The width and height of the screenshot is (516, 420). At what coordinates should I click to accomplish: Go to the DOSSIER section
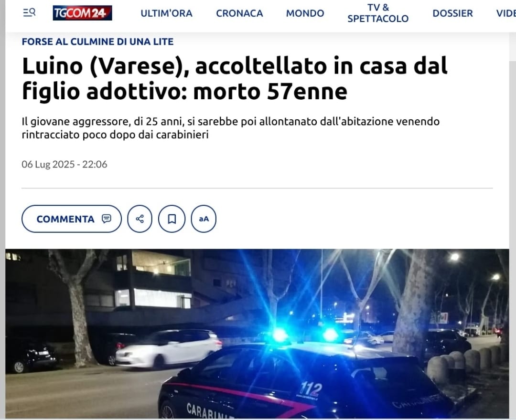pyautogui.click(x=452, y=13)
